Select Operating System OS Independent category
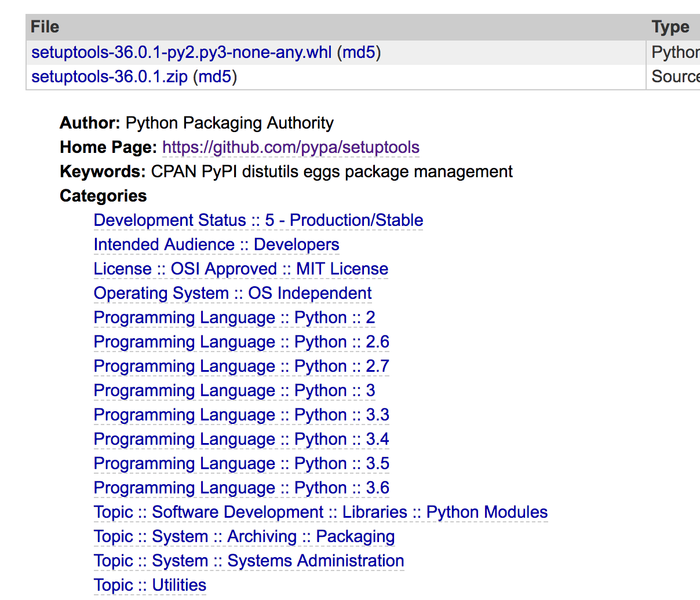This screenshot has height=600, width=700. 233,293
